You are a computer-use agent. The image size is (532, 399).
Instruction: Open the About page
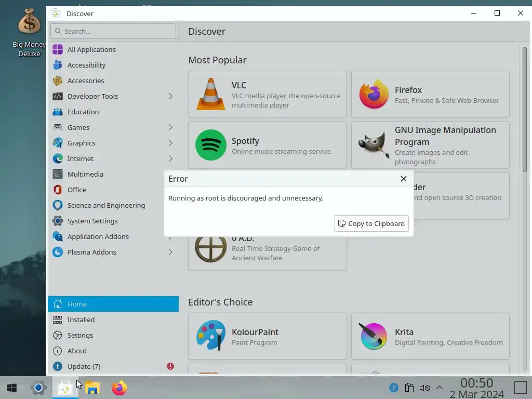pos(113,351)
